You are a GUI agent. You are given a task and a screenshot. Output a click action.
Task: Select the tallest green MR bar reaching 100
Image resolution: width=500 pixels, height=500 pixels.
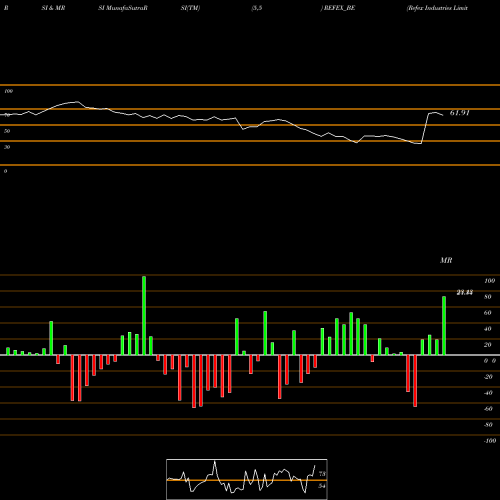144,315
